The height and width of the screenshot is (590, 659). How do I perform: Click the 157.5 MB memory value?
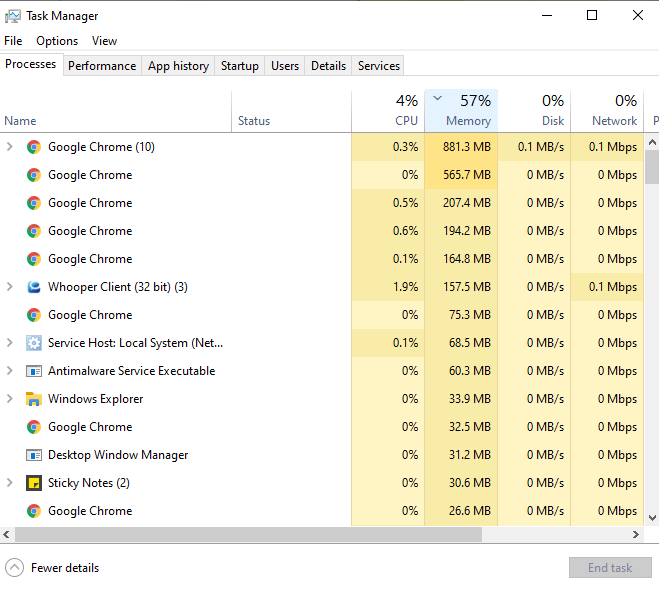(467, 287)
